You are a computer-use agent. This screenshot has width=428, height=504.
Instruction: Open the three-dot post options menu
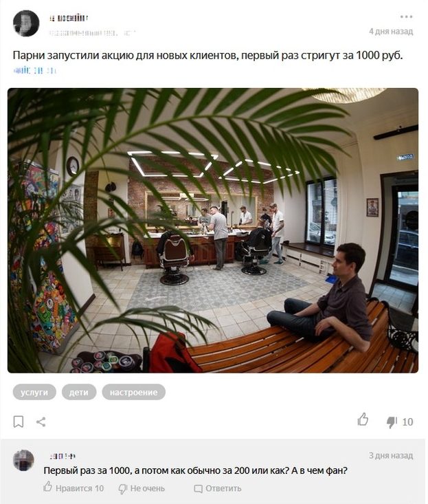pos(406,17)
